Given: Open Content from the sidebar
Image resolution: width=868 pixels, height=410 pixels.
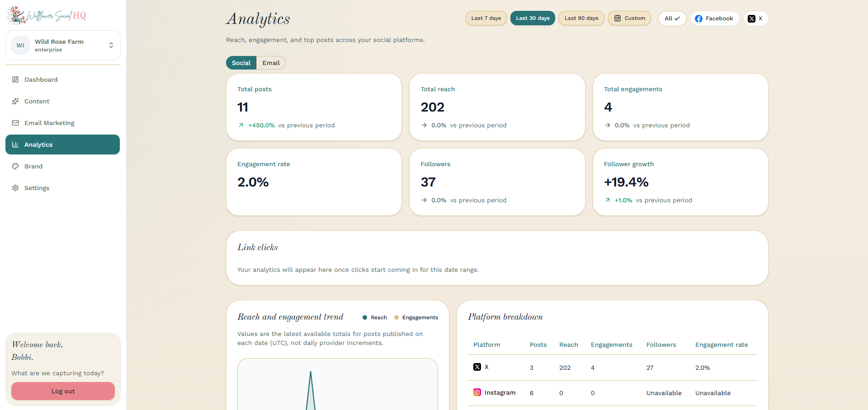Looking at the screenshot, I should [62, 101].
